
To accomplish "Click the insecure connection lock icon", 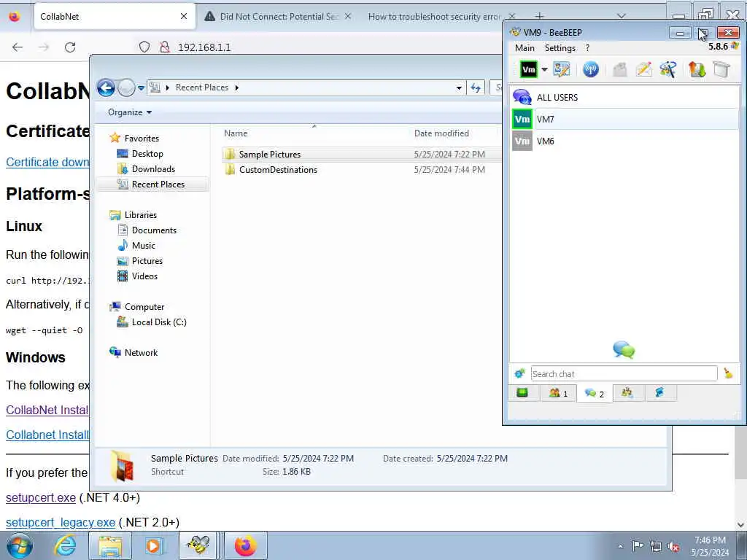I will [x=164, y=47].
